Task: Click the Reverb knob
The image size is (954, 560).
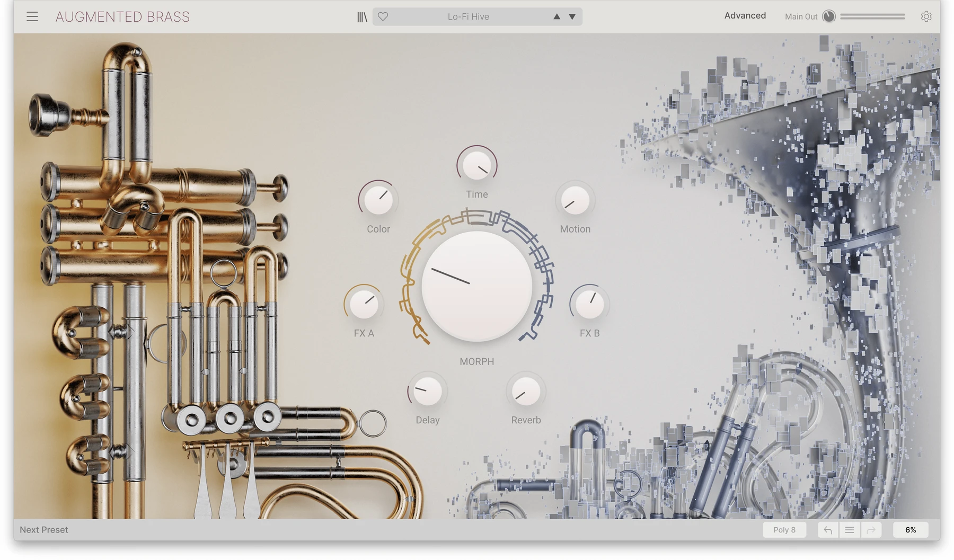Action: [x=526, y=392]
